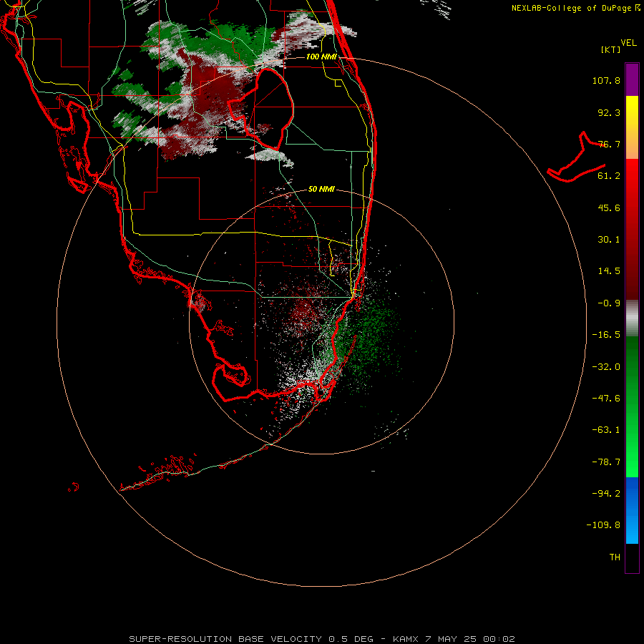Image resolution: width=644 pixels, height=644 pixels.
Task: Click the [KT] units label
Action: tap(611, 49)
